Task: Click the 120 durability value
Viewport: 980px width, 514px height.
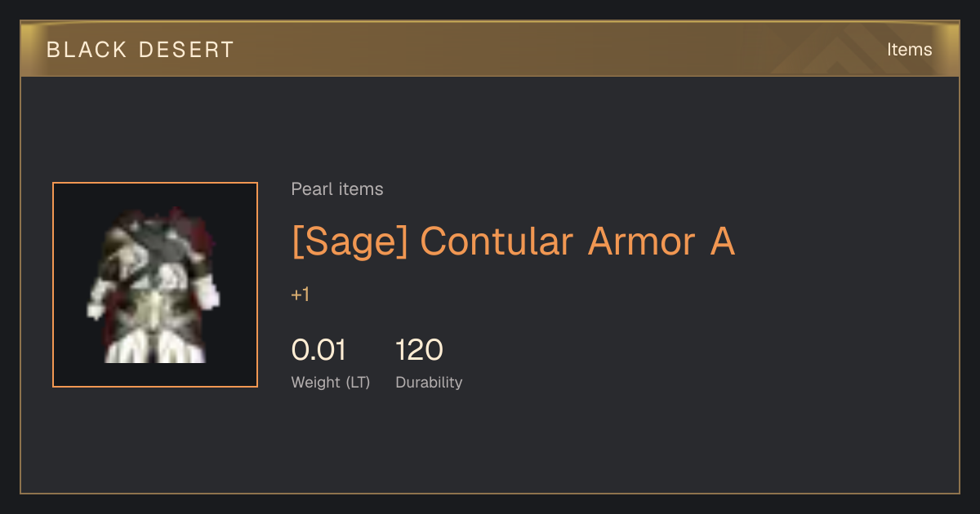Action: tap(419, 350)
